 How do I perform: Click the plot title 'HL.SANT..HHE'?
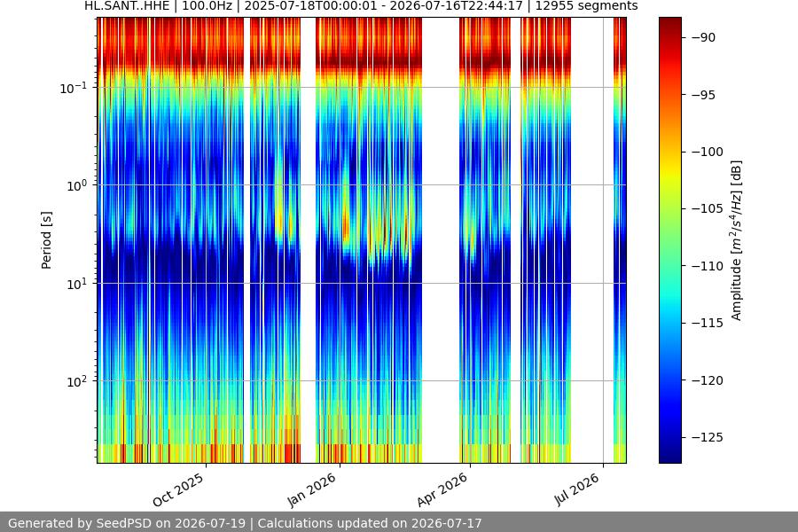tap(127, 6)
